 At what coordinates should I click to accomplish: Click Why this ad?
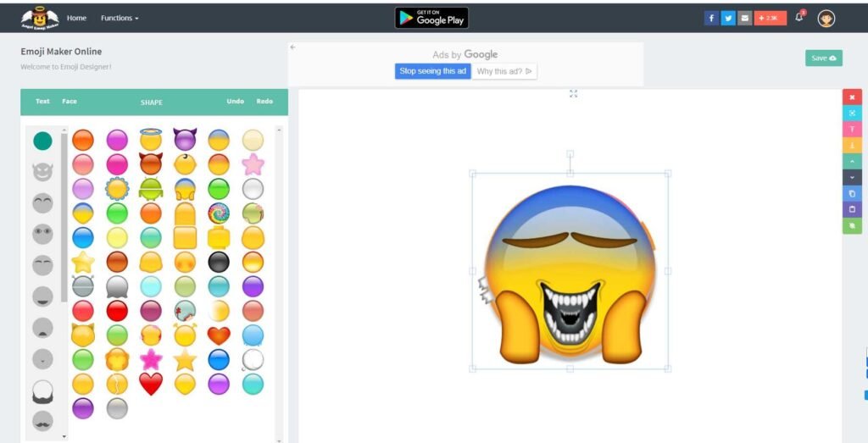(504, 71)
